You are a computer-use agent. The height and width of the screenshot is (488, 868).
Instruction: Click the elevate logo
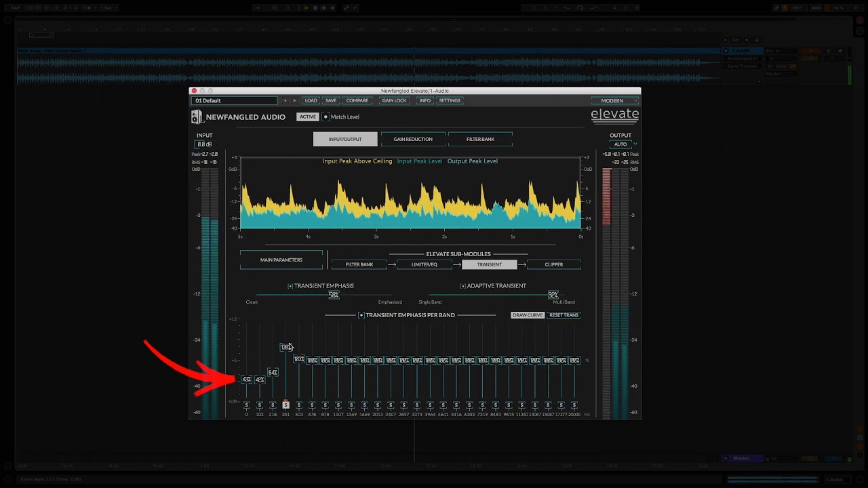click(614, 115)
